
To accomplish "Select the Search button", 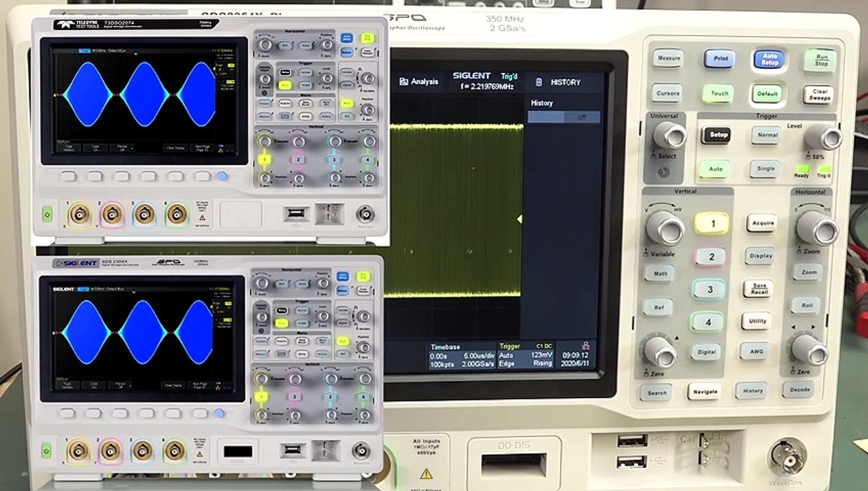I will (x=656, y=393).
